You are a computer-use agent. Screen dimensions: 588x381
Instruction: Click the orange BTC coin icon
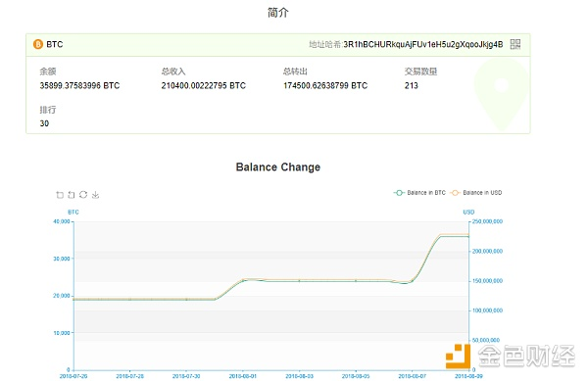(x=38, y=44)
